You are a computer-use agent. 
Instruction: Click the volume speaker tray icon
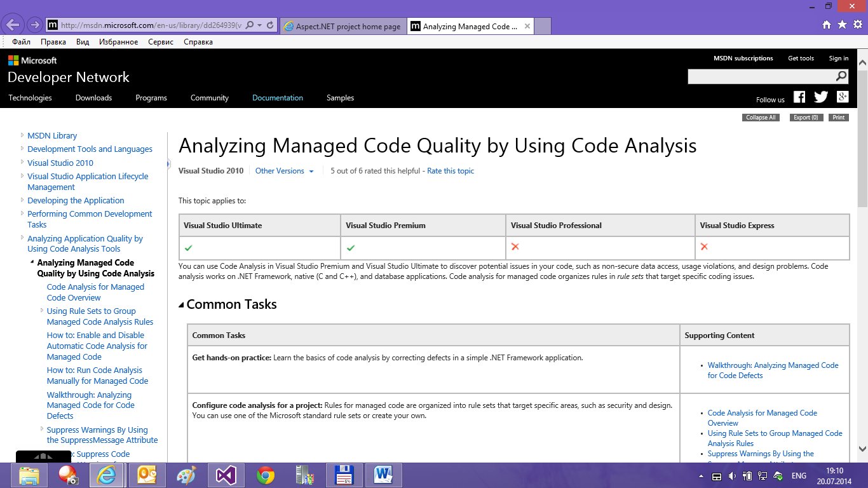point(731,476)
